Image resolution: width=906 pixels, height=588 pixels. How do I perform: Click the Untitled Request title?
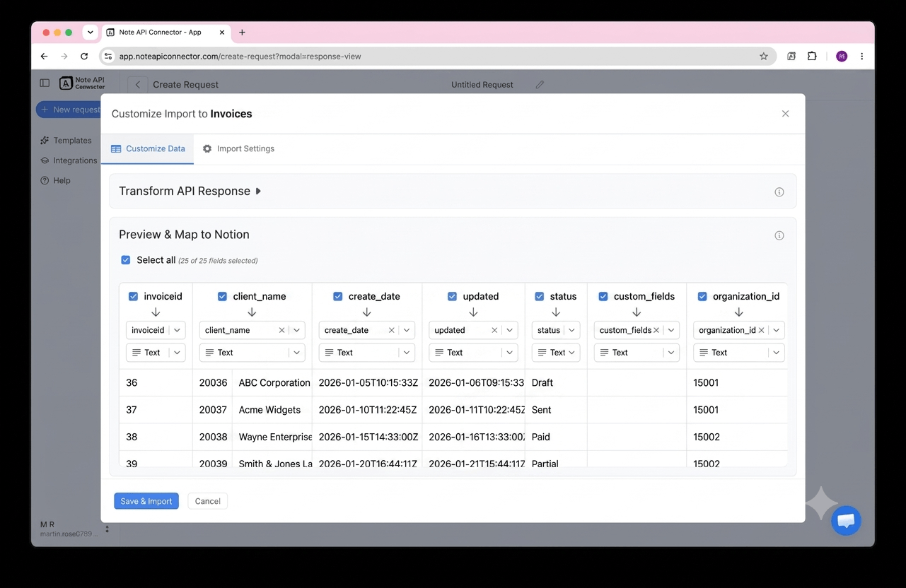point(482,85)
